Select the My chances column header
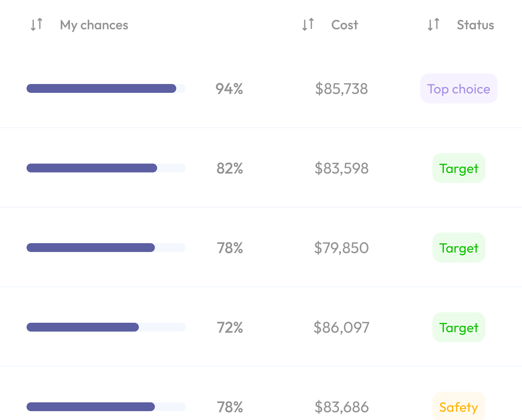This screenshot has height=420, width=522. tap(94, 25)
